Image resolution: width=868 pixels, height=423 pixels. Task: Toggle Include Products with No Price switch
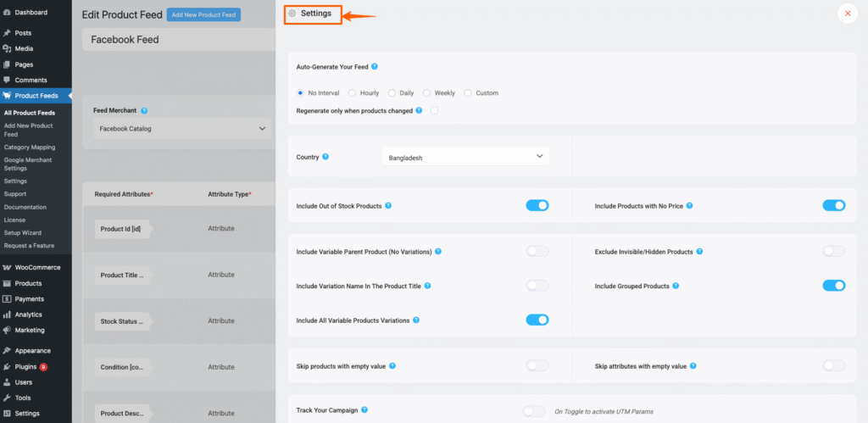834,205
